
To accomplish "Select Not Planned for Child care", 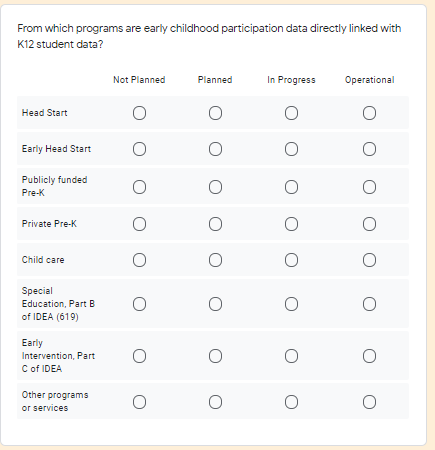I will pyautogui.click(x=139, y=260).
